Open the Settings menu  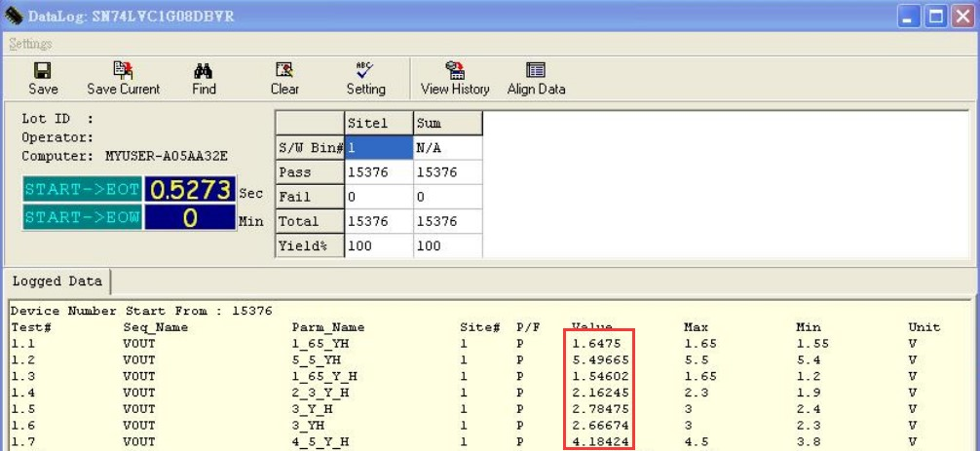click(x=30, y=44)
